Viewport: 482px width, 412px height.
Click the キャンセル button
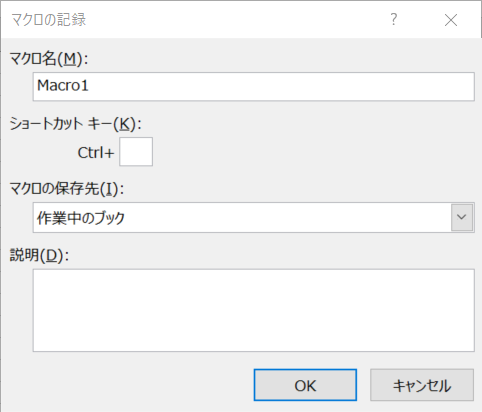(x=422, y=385)
